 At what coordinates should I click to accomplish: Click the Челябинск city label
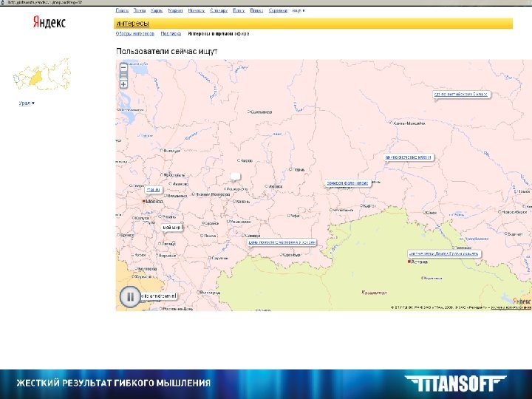pyautogui.click(x=341, y=210)
